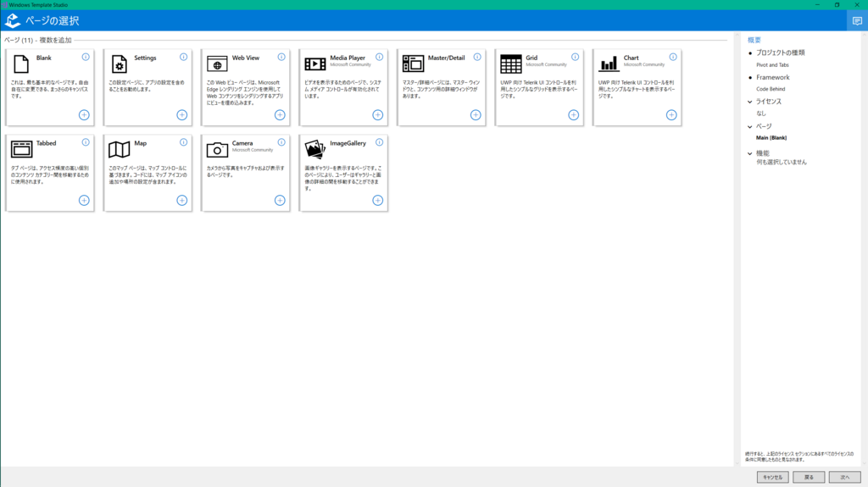This screenshot has width=868, height=487.
Task: Click the Chart bar graph icon
Action: coord(609,64)
